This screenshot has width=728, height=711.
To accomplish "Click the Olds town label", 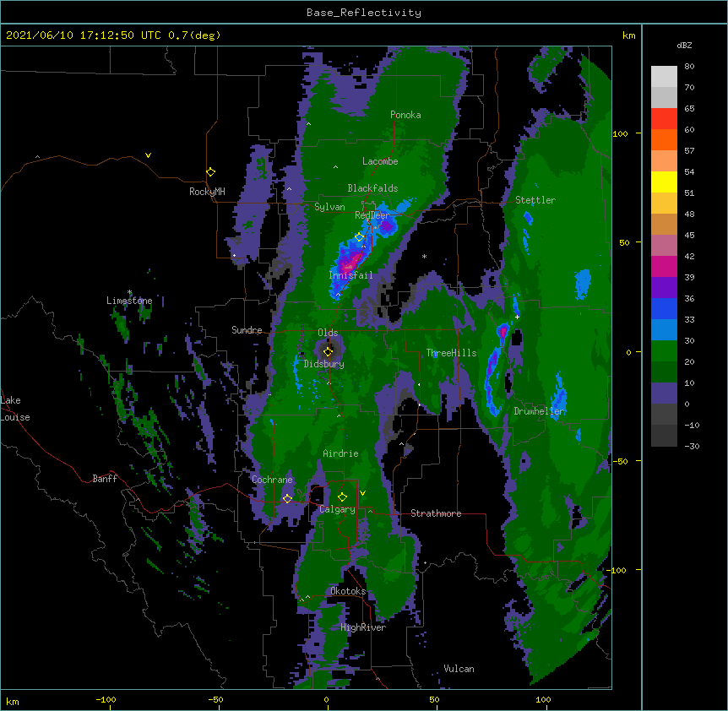I will point(328,333).
